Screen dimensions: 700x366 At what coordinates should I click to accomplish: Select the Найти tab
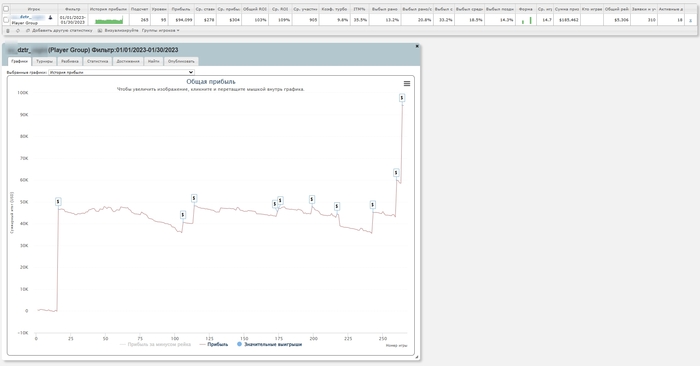154,61
